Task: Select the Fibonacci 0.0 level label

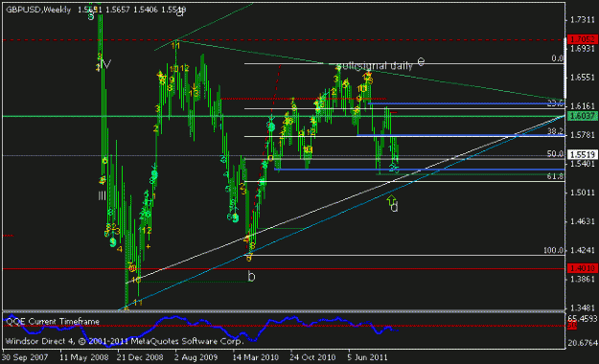Action: (x=558, y=58)
